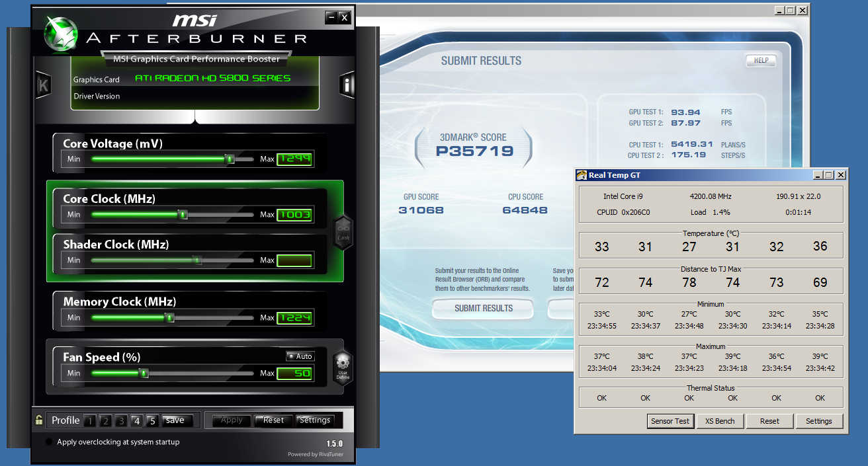Click the fan User Define gear icon
This screenshot has width=868, height=466.
[342, 368]
